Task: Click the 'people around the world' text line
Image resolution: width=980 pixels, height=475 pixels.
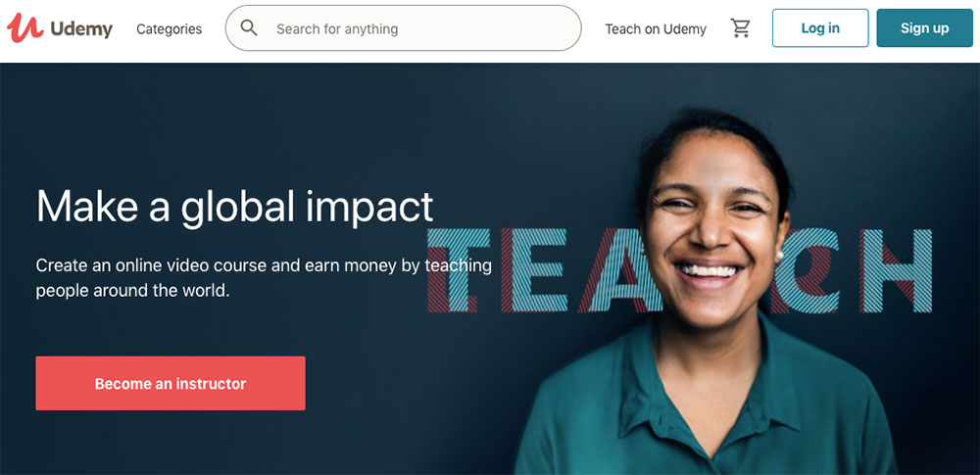Action: (x=132, y=291)
